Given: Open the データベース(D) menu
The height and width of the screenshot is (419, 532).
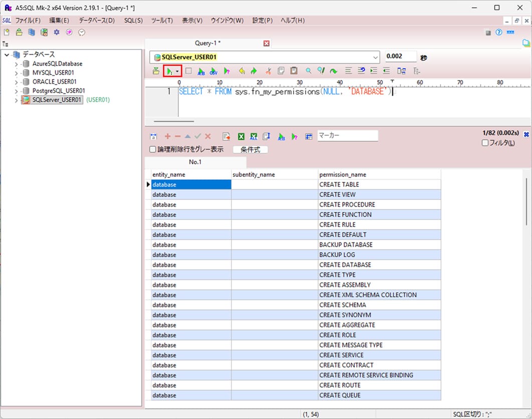Looking at the screenshot, I should click(x=96, y=21).
